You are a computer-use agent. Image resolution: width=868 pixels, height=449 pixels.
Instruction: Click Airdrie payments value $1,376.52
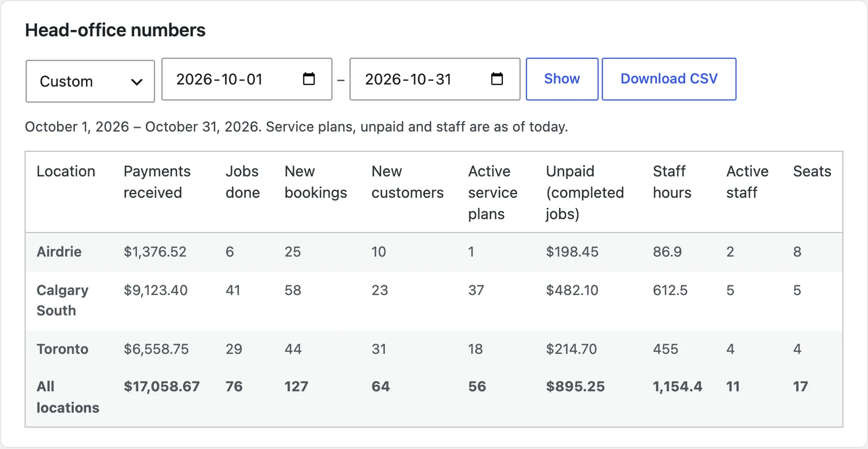coord(155,252)
